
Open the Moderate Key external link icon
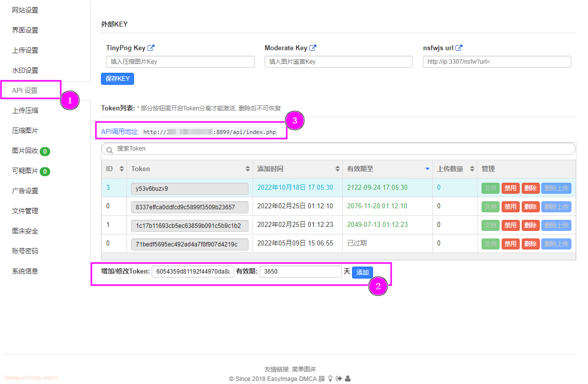coord(313,48)
